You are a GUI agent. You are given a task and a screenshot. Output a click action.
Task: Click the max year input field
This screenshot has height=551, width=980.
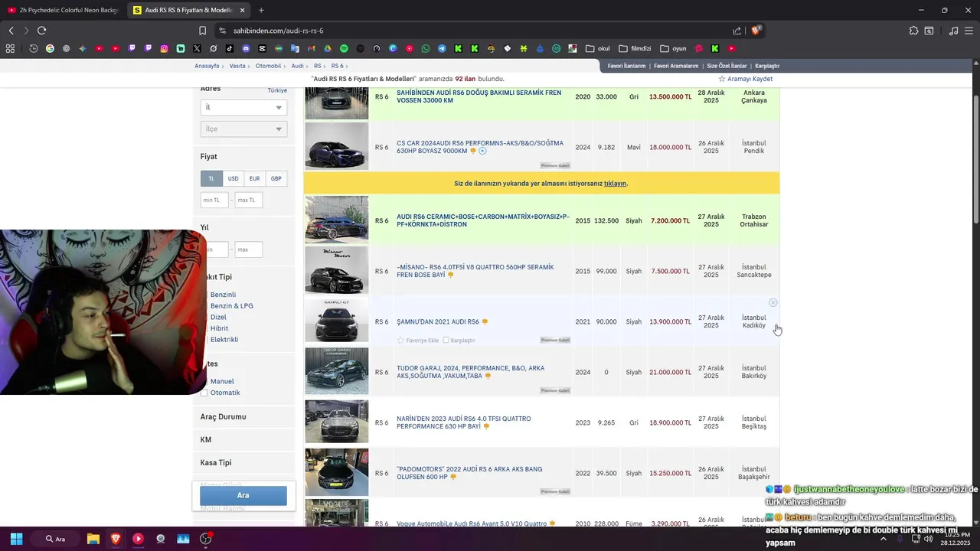(x=249, y=249)
